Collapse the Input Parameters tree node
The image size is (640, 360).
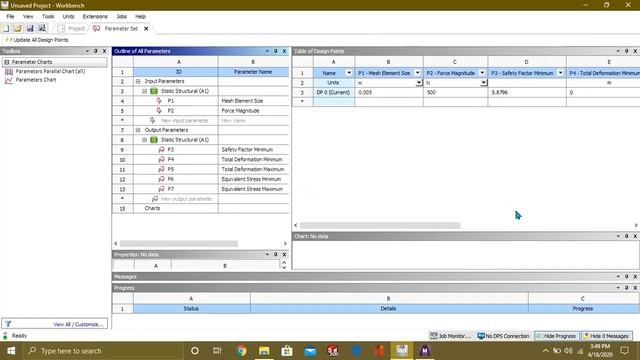click(x=138, y=81)
